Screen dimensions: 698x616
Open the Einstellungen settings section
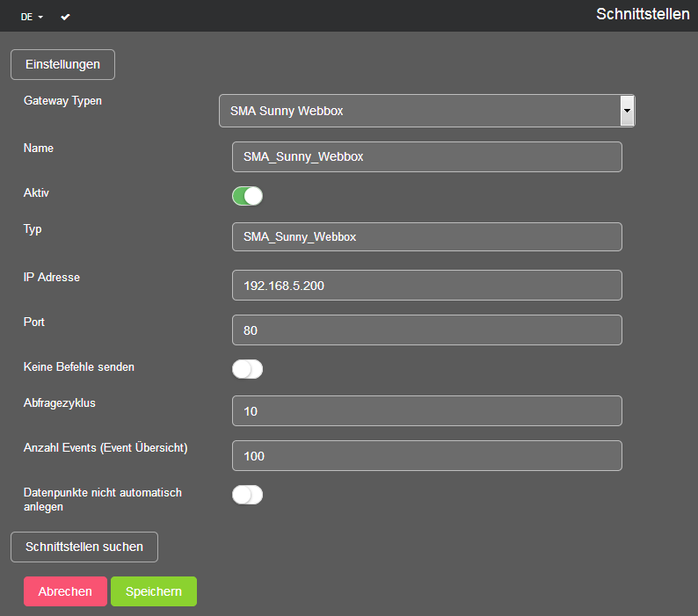[62, 64]
